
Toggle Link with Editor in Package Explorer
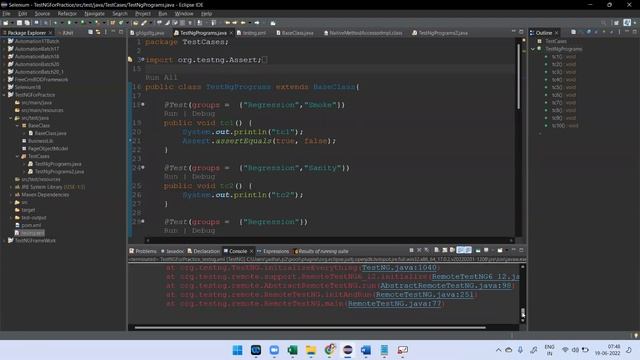pos(98,32)
